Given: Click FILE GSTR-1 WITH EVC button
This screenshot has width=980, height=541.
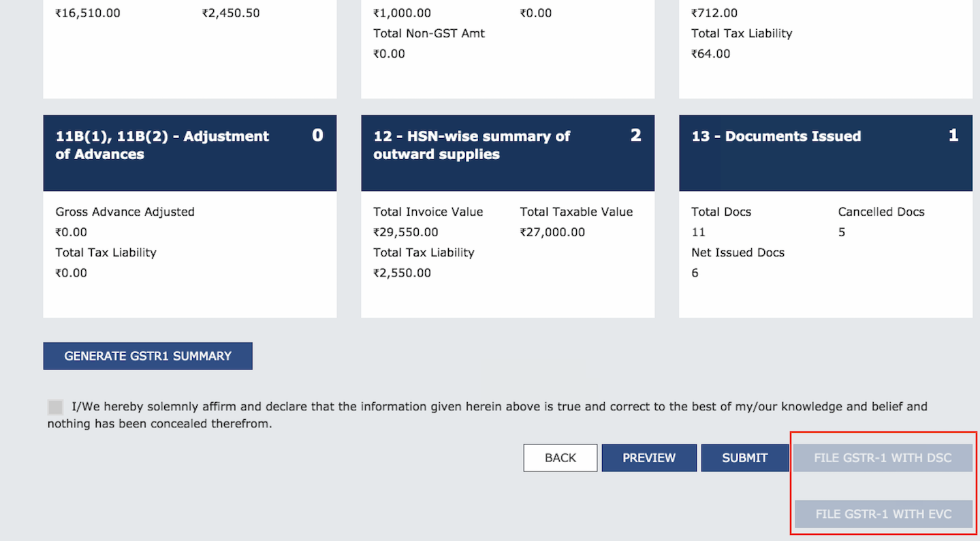Looking at the screenshot, I should coord(883,514).
